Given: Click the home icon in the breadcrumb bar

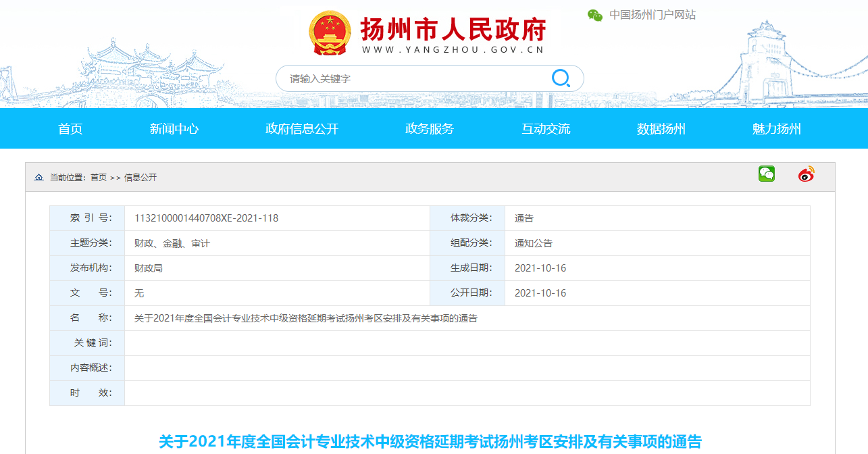Looking at the screenshot, I should tap(39, 176).
